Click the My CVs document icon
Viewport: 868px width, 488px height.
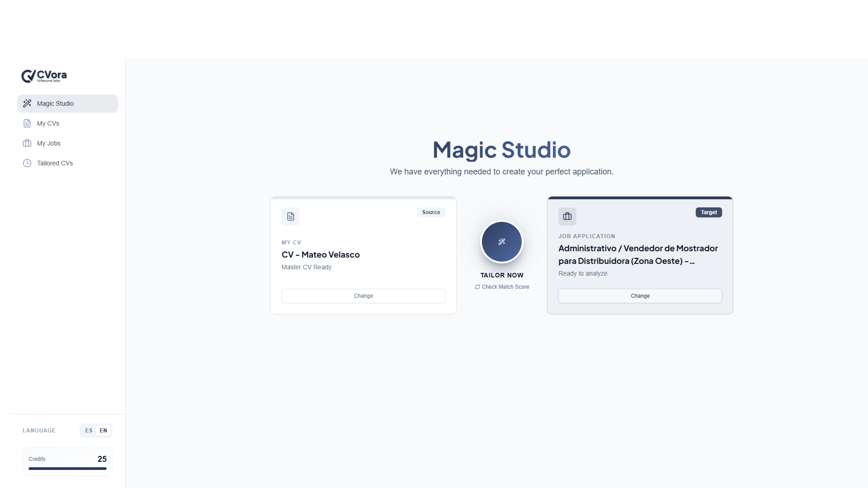(x=27, y=123)
